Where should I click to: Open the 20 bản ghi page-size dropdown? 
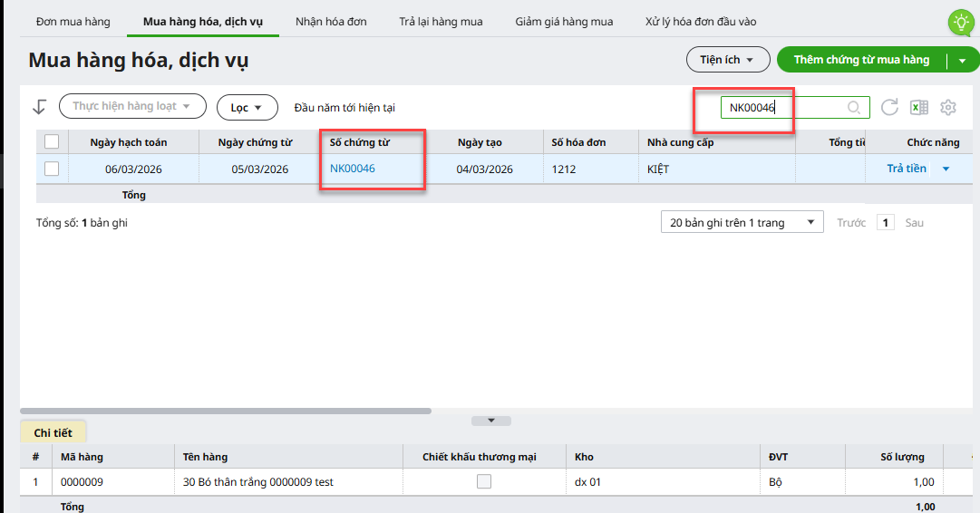[742, 223]
